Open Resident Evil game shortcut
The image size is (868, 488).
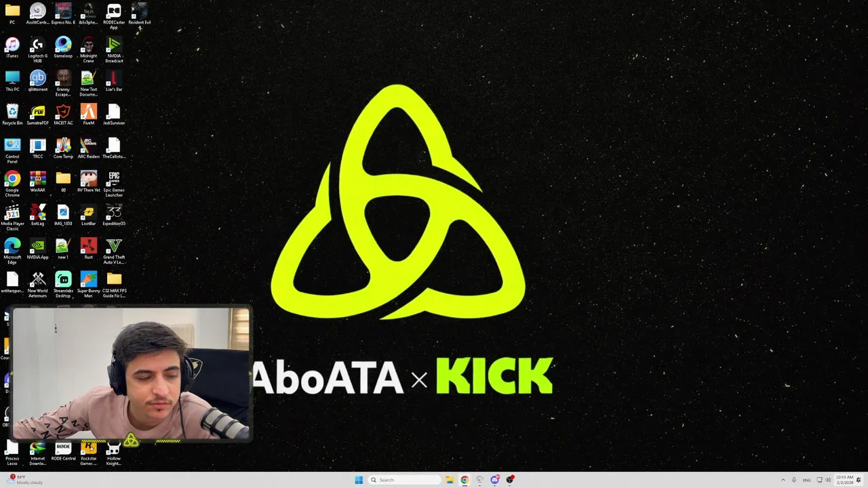(x=139, y=14)
